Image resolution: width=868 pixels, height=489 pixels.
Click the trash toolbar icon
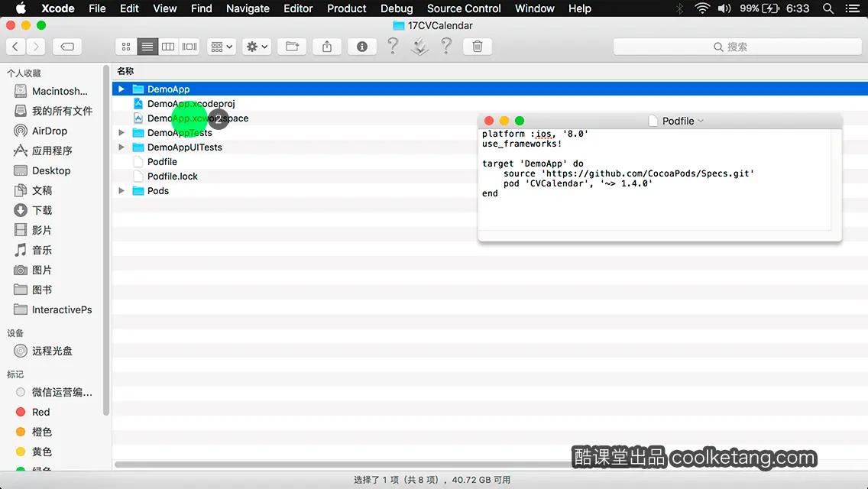tap(478, 47)
